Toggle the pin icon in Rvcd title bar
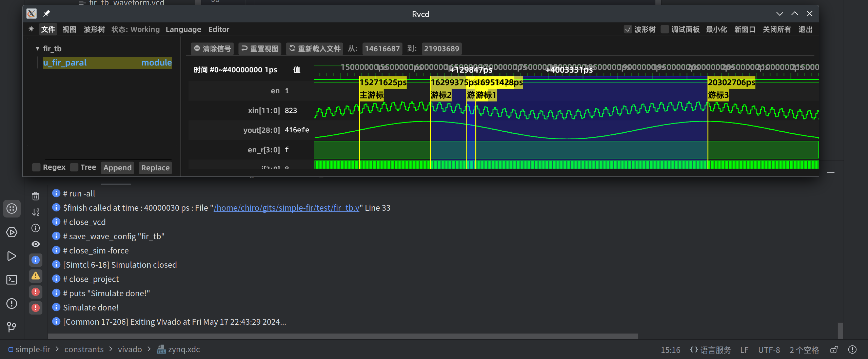The image size is (868, 359). (46, 14)
